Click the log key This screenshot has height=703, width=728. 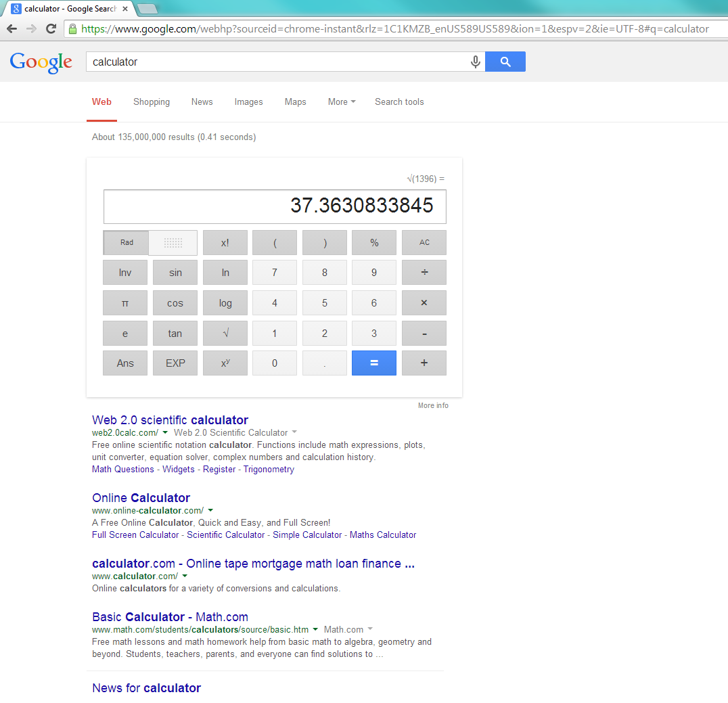pyautogui.click(x=225, y=302)
